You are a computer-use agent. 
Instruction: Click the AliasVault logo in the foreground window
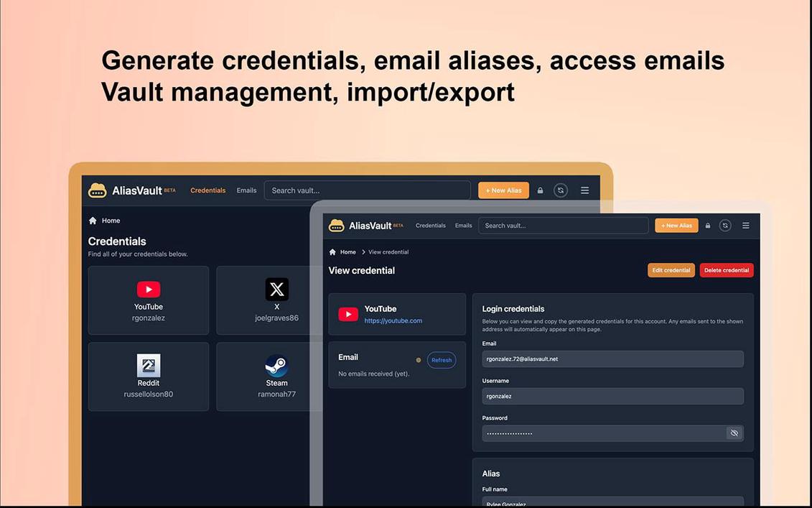[x=336, y=225]
